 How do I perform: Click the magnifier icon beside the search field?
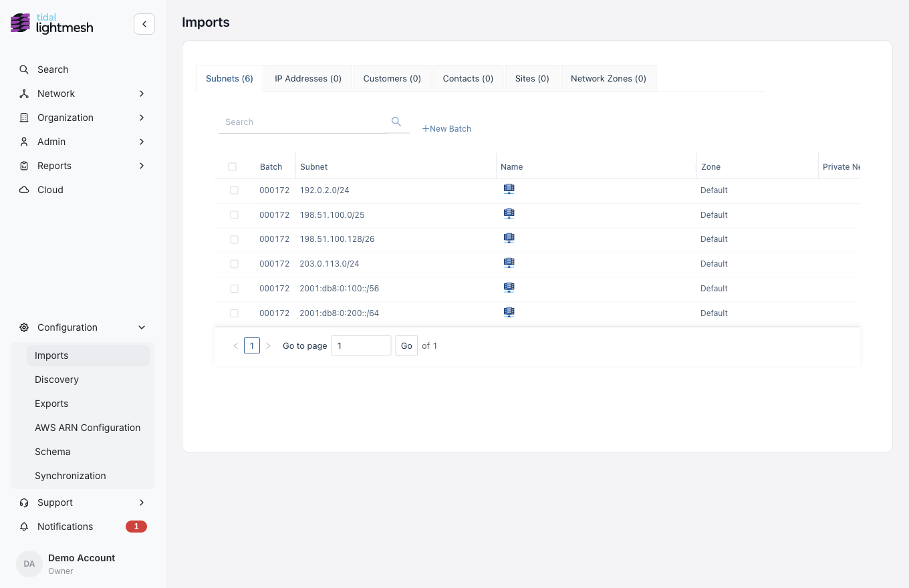[x=396, y=122]
